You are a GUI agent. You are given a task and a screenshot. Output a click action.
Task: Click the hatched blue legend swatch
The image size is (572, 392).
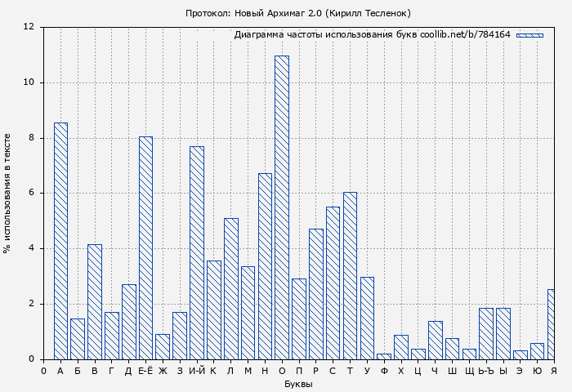[x=530, y=35]
